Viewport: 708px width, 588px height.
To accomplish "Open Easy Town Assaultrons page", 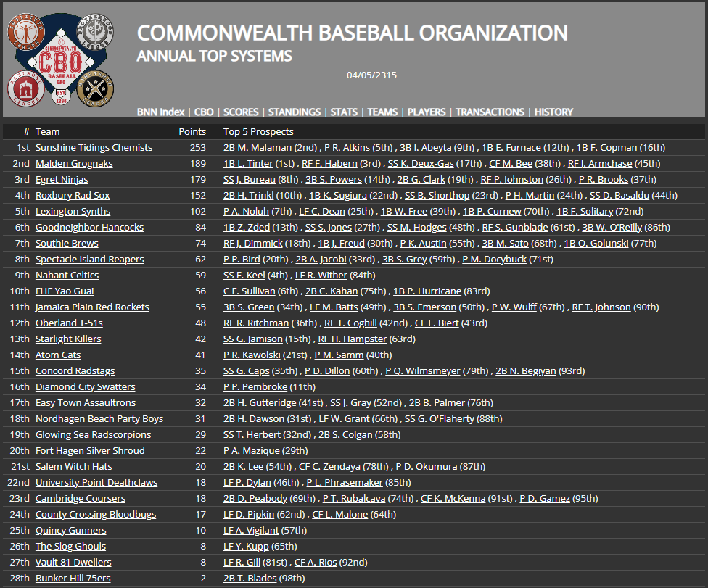I will click(86, 402).
